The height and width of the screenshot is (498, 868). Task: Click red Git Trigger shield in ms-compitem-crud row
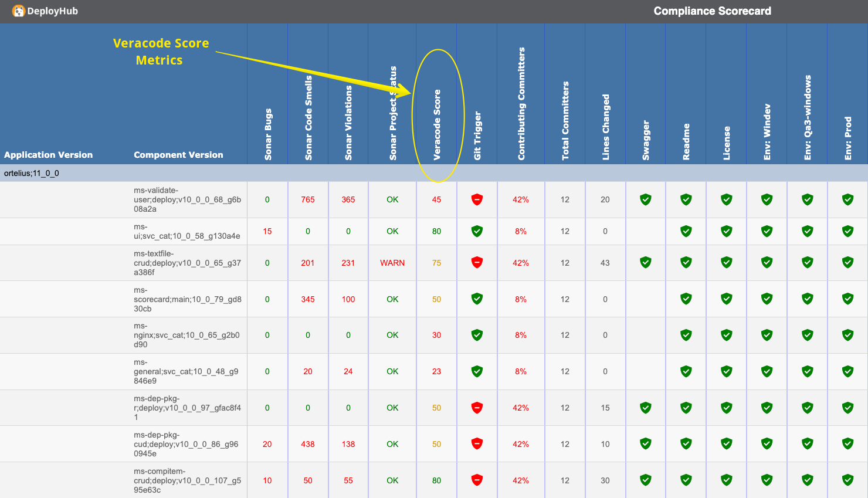[x=477, y=480]
